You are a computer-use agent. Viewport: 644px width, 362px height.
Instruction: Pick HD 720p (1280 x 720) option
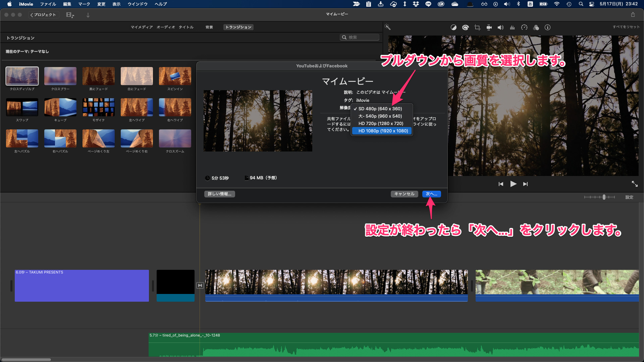(381, 123)
